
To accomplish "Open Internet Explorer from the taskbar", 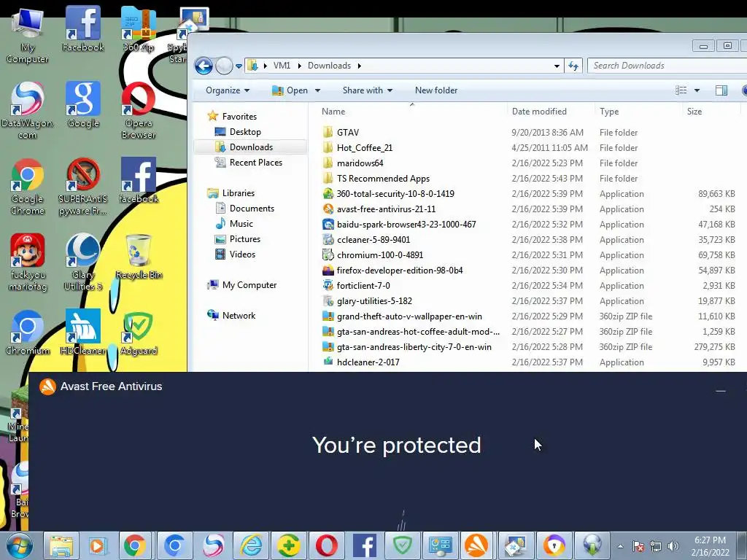I will (251, 545).
